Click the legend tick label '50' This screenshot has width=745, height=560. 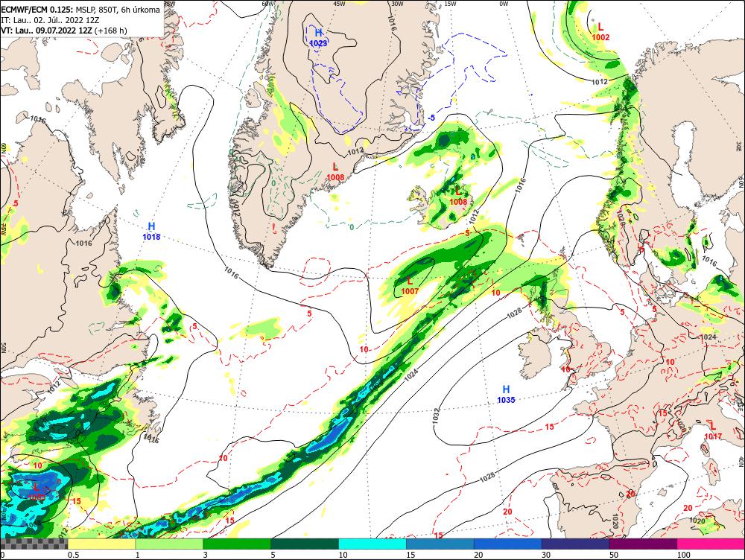tap(614, 555)
